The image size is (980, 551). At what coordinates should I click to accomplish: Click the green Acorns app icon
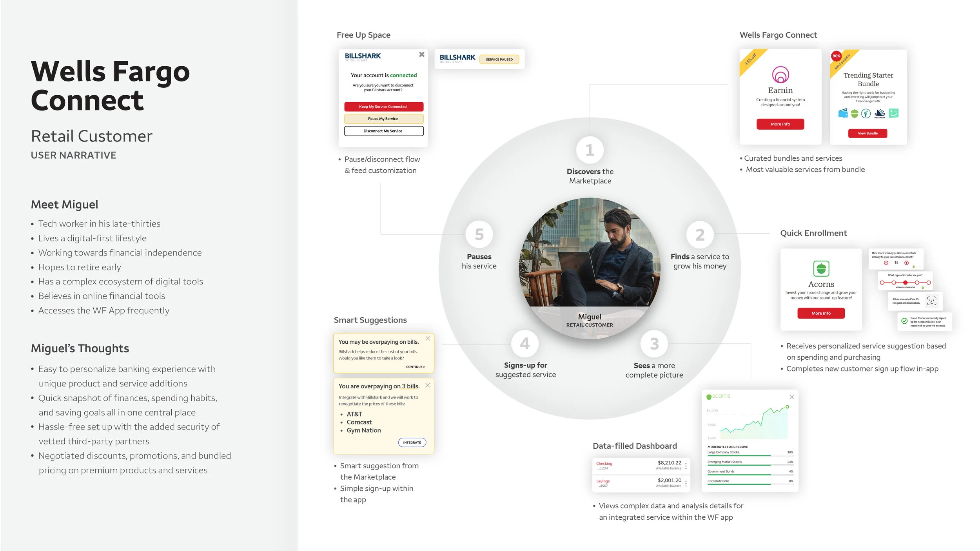821,269
